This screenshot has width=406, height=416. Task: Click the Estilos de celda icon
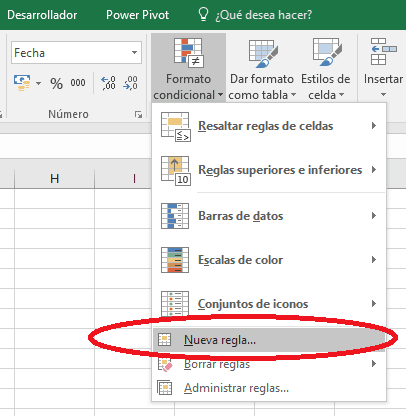coord(327,52)
